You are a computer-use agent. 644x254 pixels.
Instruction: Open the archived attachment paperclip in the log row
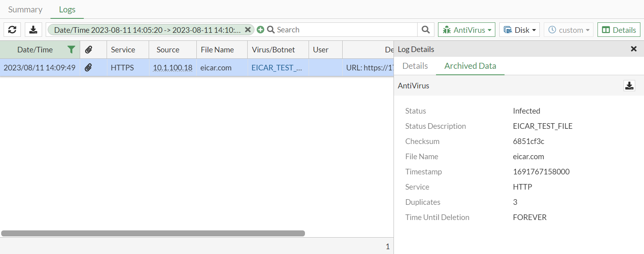88,68
